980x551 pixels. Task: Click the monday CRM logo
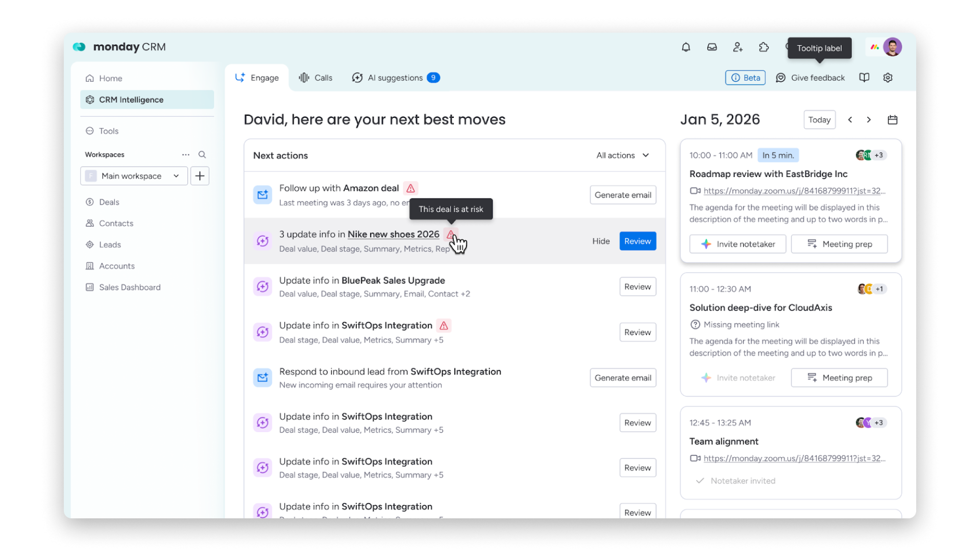[x=119, y=47]
